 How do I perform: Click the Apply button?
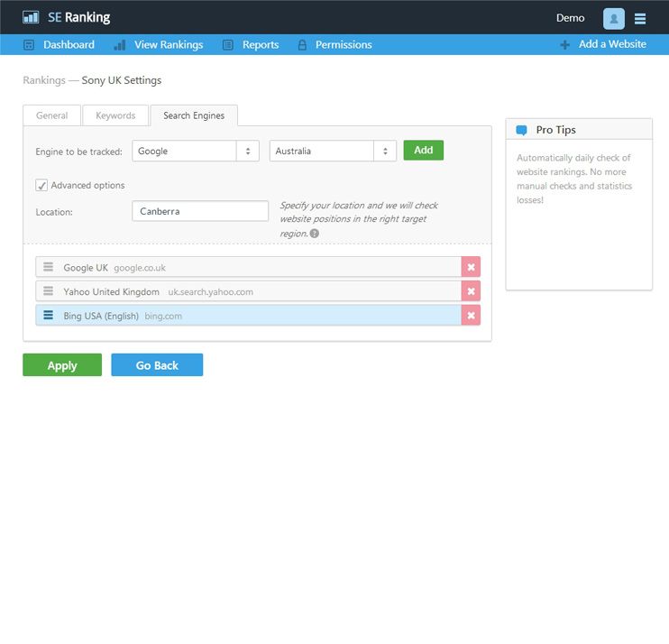coord(62,365)
